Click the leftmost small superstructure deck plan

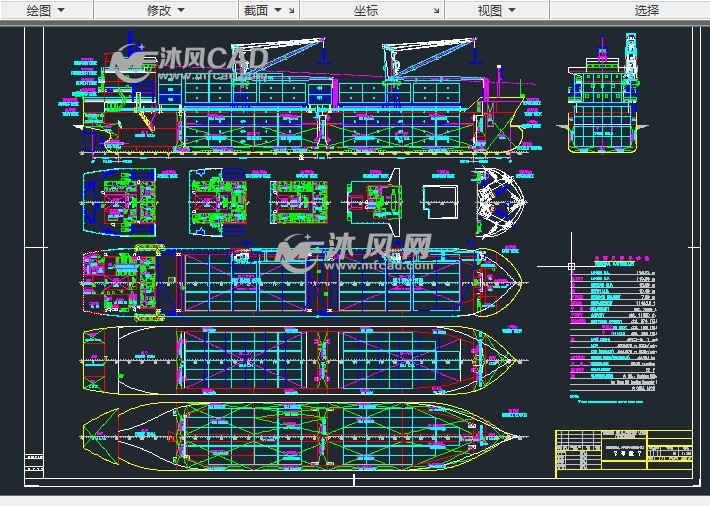point(120,202)
